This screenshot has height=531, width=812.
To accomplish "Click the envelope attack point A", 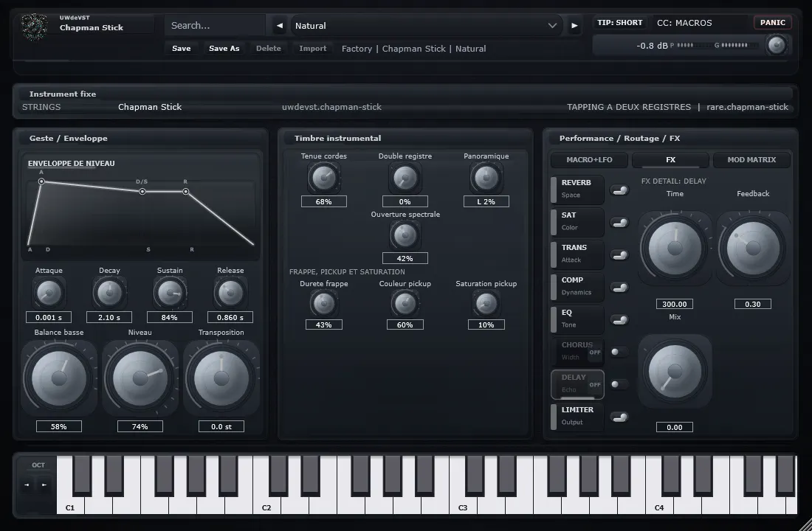I will (41, 181).
